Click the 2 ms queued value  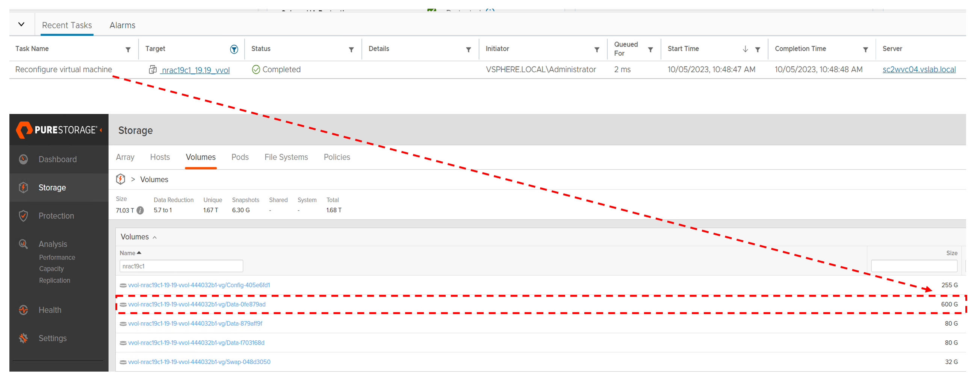pyautogui.click(x=622, y=69)
